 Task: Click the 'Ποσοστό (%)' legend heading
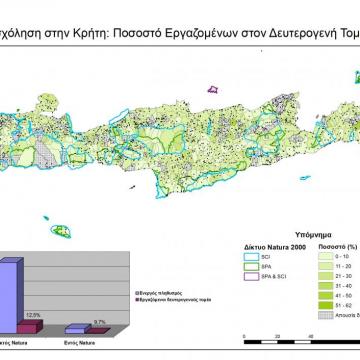tap(338, 247)
